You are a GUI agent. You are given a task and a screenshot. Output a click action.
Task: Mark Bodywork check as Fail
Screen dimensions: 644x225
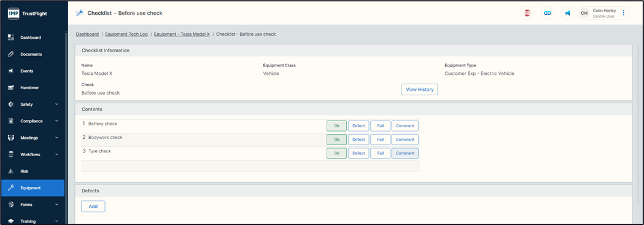point(380,140)
